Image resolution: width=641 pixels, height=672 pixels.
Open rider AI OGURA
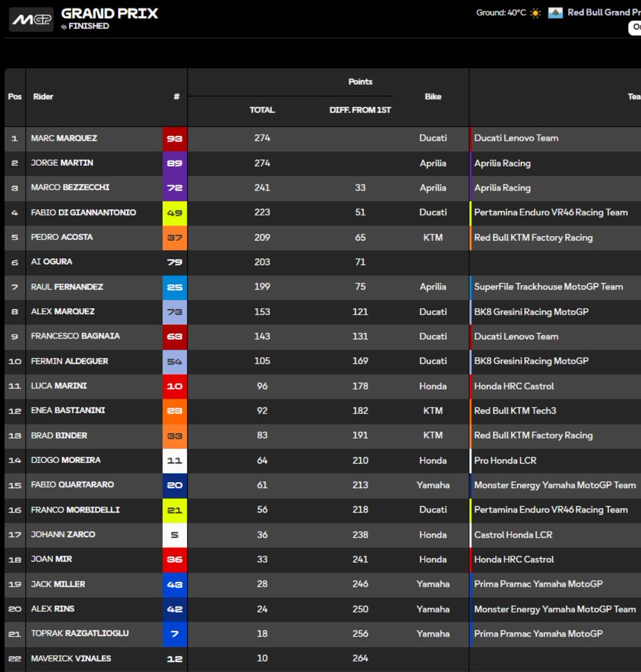coord(52,262)
